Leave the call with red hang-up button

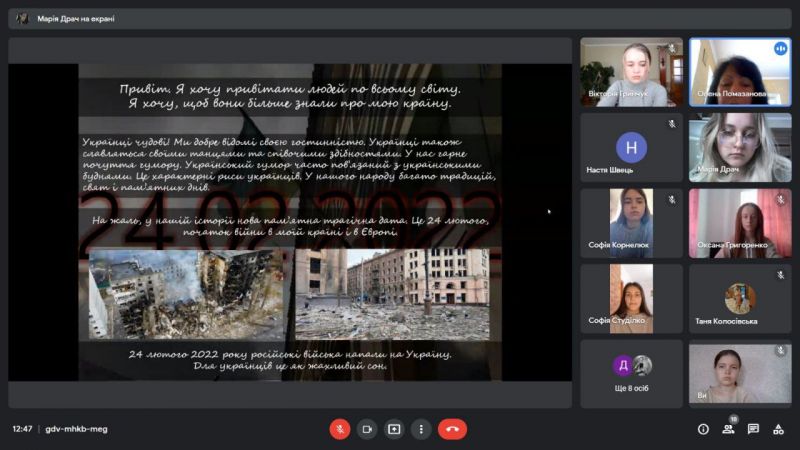tap(452, 429)
